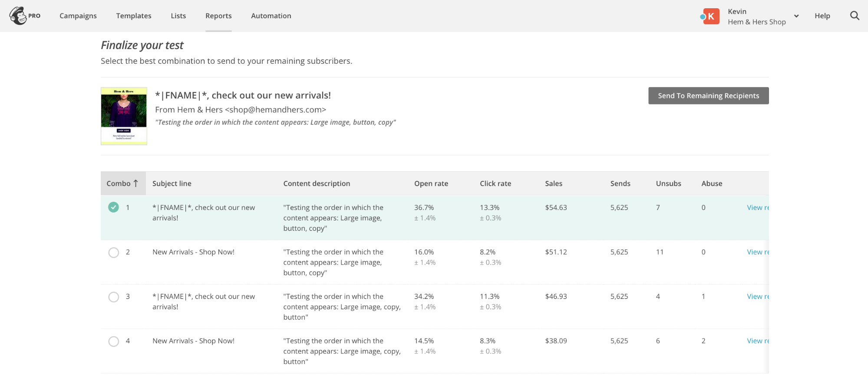Open the campaign preview thumbnail

click(124, 116)
